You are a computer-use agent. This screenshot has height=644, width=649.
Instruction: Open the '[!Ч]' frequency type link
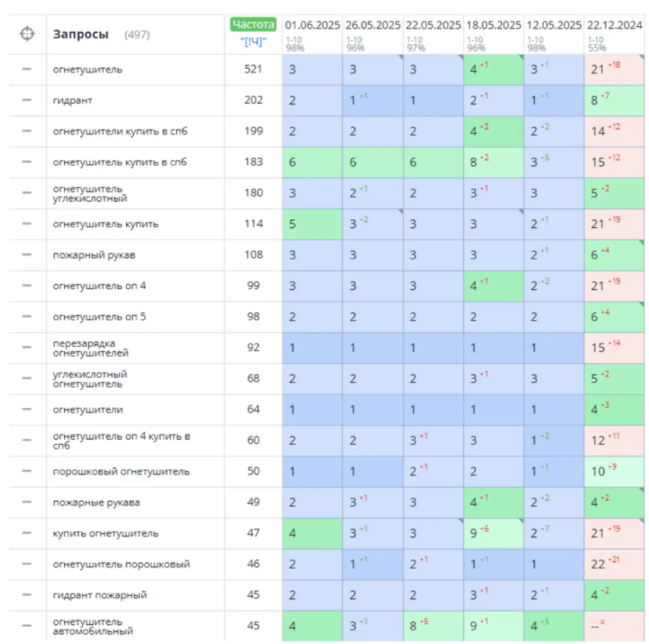[x=253, y=41]
